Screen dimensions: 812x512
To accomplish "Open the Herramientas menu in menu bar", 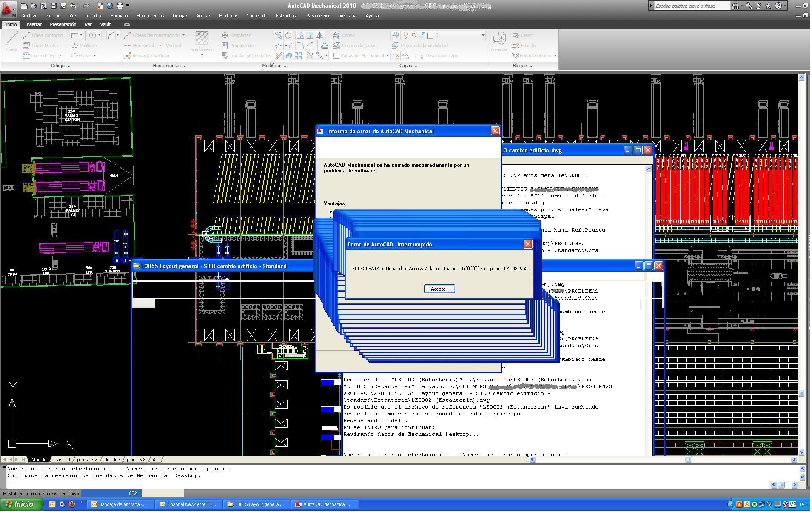I will [x=150, y=16].
